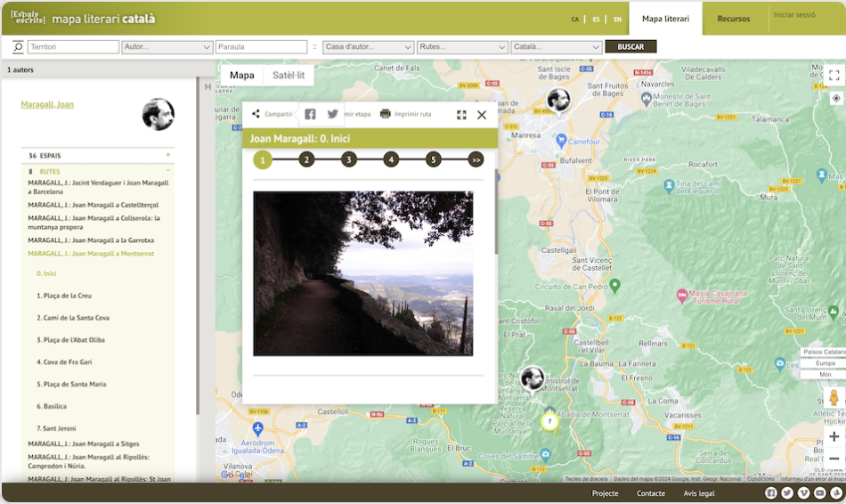The image size is (846, 504).
Task: Open the Autor dropdown
Action: [167, 47]
